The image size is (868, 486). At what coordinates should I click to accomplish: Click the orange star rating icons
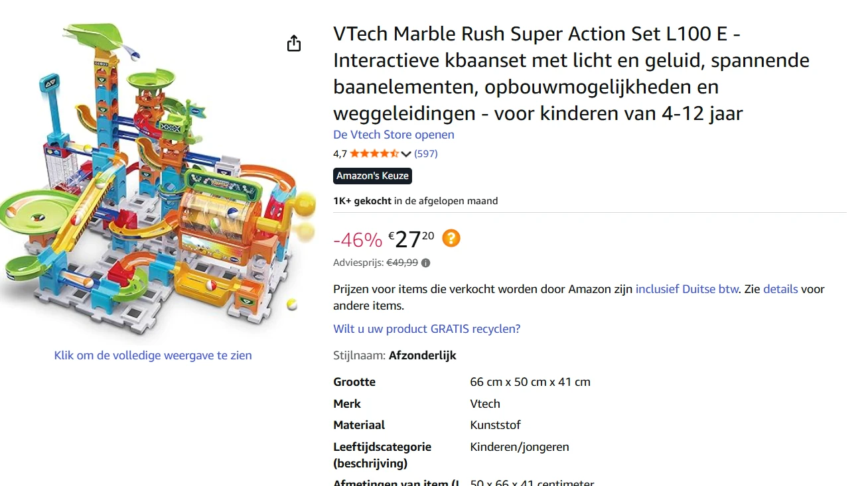click(x=374, y=154)
